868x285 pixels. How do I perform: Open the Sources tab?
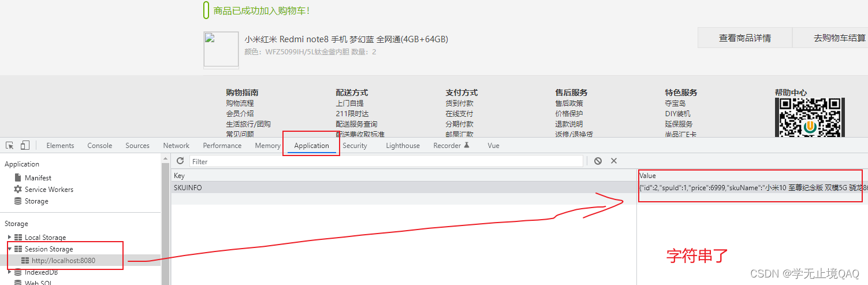137,146
